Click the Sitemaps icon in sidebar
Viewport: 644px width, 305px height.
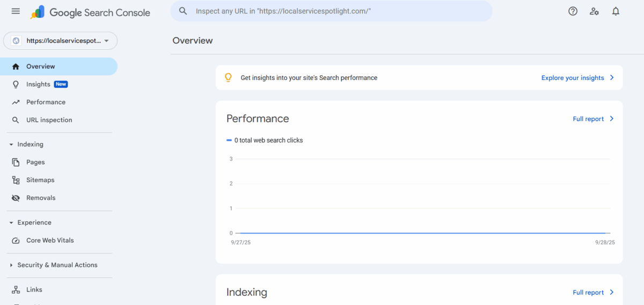(16, 180)
